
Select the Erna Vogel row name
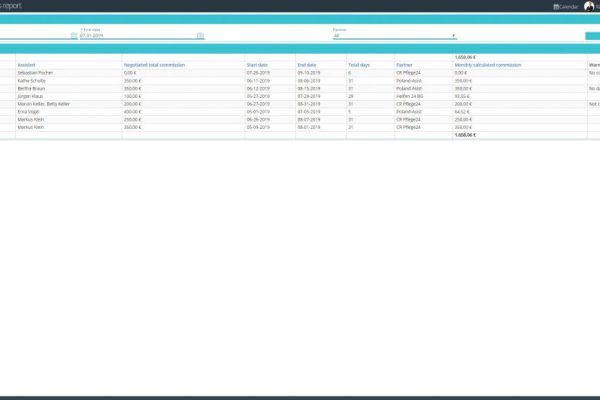point(28,112)
